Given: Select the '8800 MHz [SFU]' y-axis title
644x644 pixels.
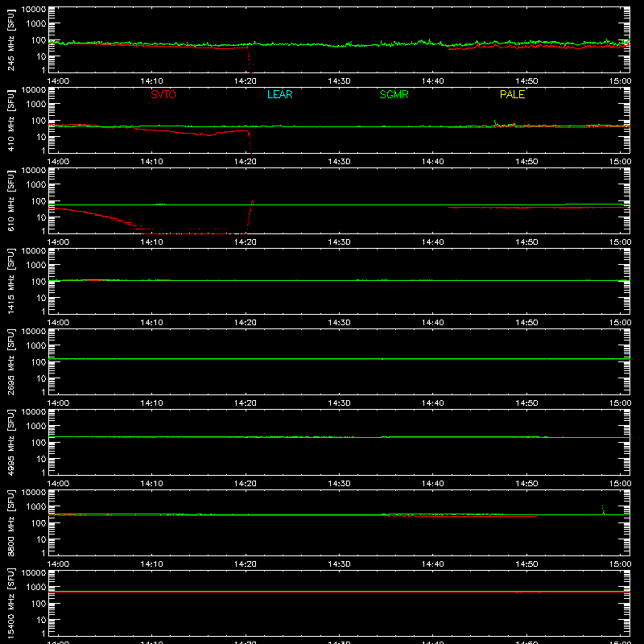Looking at the screenshot, I should 10,522.
